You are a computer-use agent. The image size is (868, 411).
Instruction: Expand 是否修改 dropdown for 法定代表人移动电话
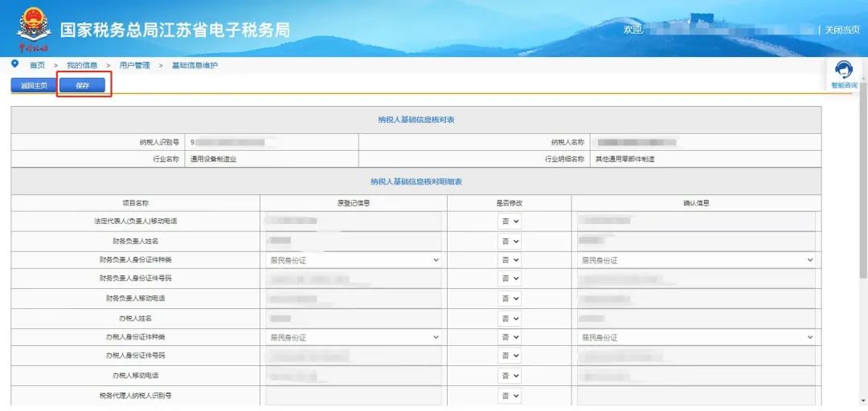(x=510, y=221)
